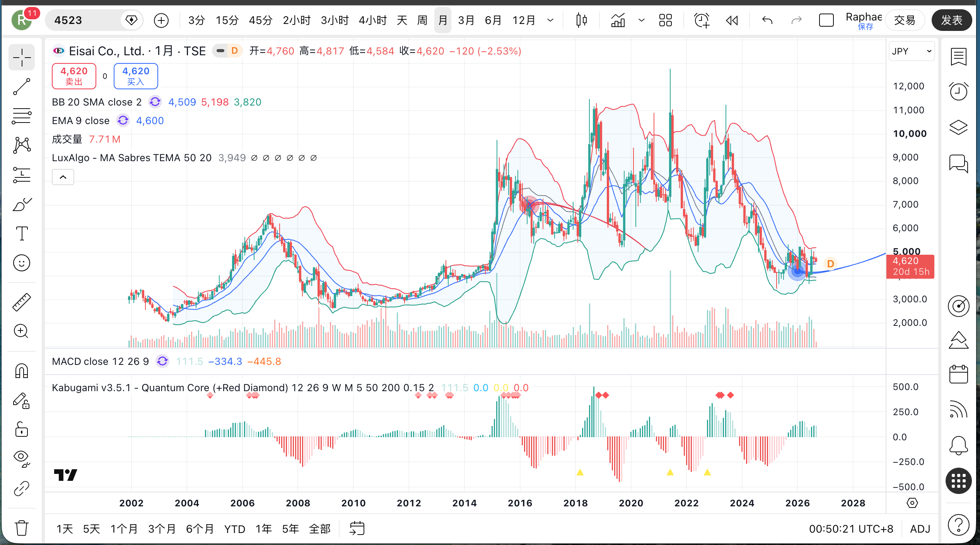Click the BB 20 SMA indicator legend
Viewport: 980px width, 545px height.
tap(97, 102)
